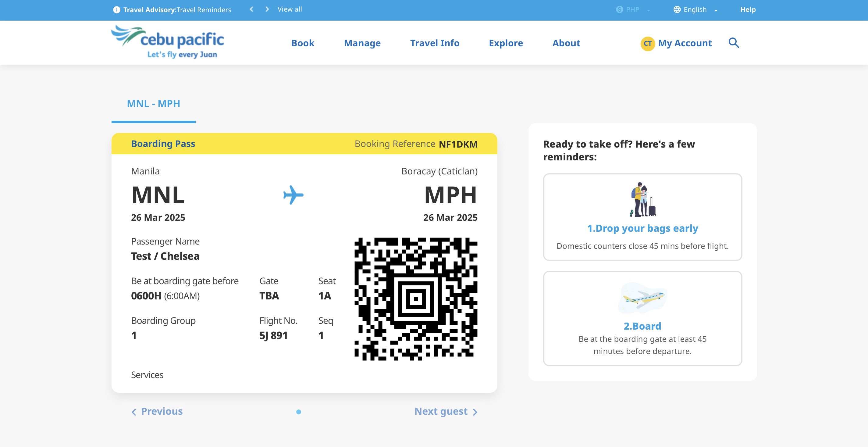Click flight number 5J 891
Viewport: 868px width, 447px height.
click(x=273, y=336)
